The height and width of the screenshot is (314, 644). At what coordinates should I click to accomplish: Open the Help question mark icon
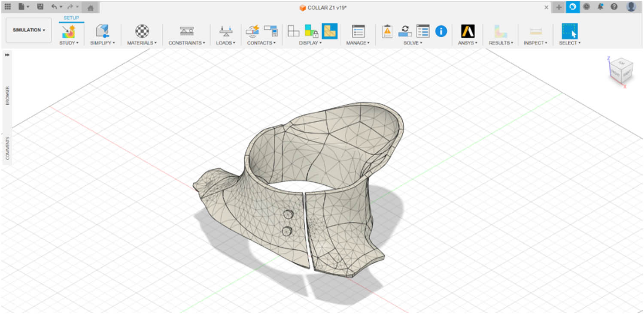click(x=615, y=7)
